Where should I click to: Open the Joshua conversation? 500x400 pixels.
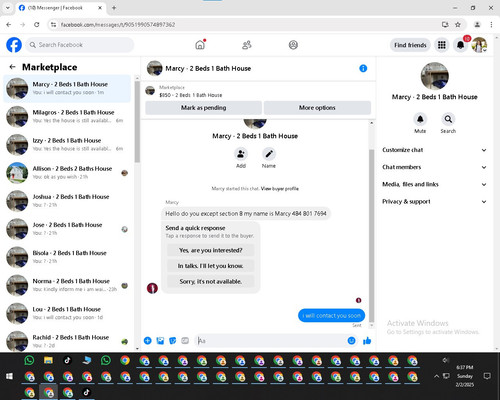[67, 201]
